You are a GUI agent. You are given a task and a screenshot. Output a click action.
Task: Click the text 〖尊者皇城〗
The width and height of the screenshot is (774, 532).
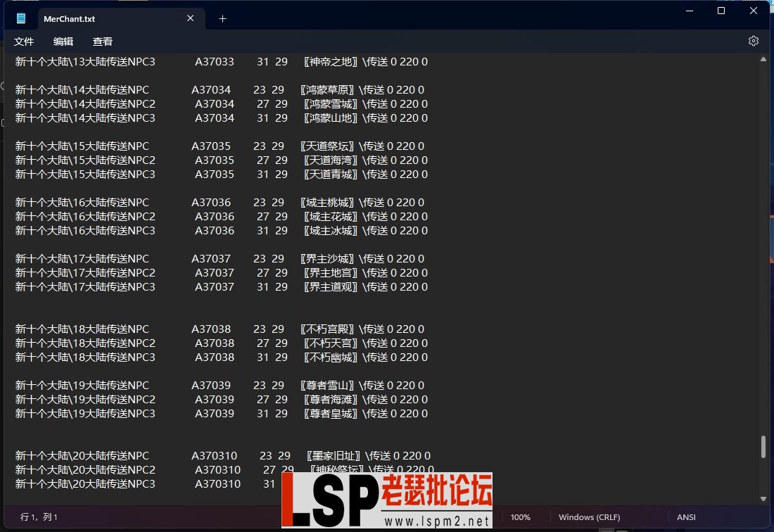click(331, 414)
